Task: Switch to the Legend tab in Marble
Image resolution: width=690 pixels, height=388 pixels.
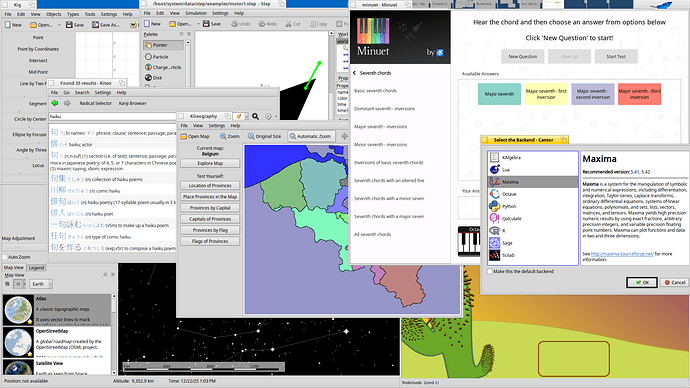Action: click(x=36, y=267)
